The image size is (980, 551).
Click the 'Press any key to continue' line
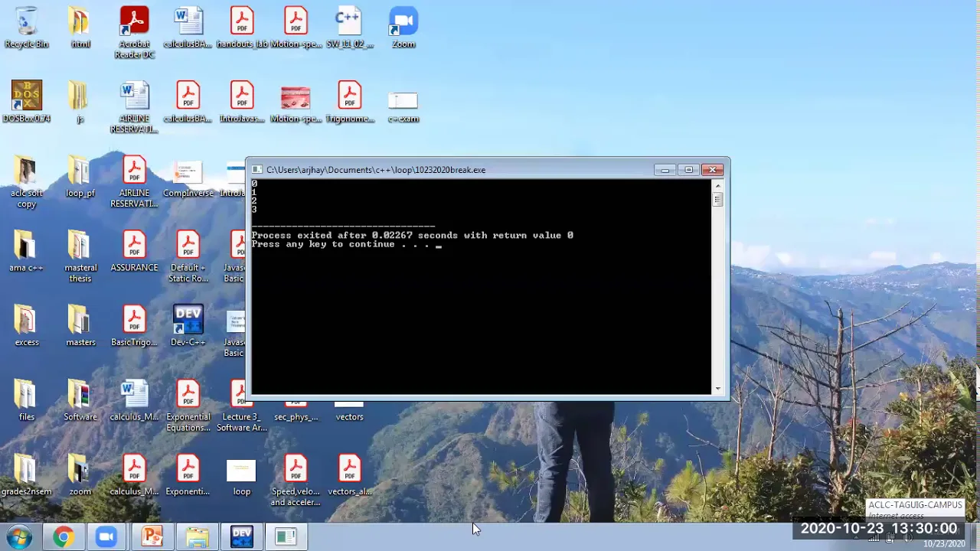pyautogui.click(x=346, y=244)
